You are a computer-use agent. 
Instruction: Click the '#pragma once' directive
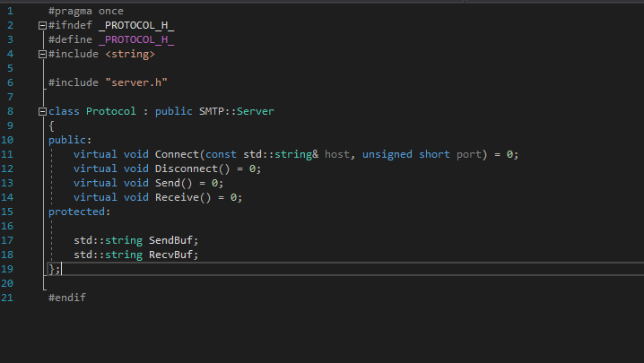86,11
